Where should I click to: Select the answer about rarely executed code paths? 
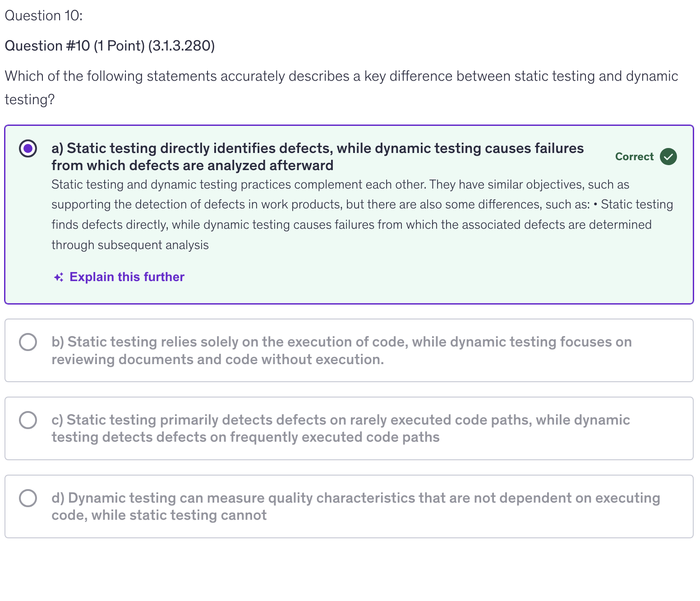[340, 429]
